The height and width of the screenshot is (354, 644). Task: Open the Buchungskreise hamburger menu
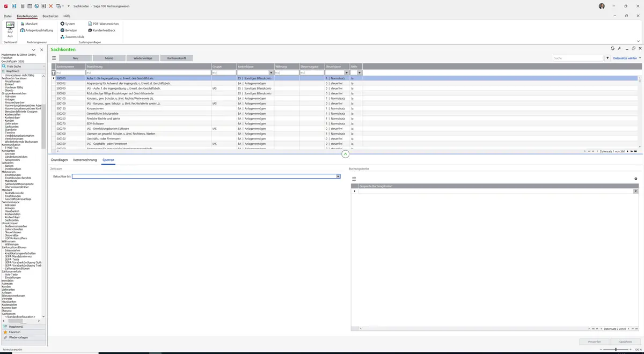(354, 179)
